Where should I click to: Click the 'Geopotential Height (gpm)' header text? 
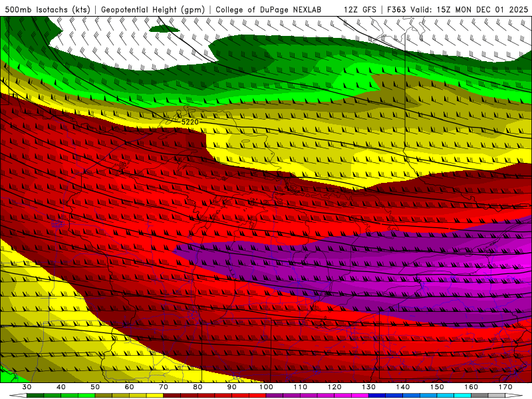pyautogui.click(x=153, y=9)
